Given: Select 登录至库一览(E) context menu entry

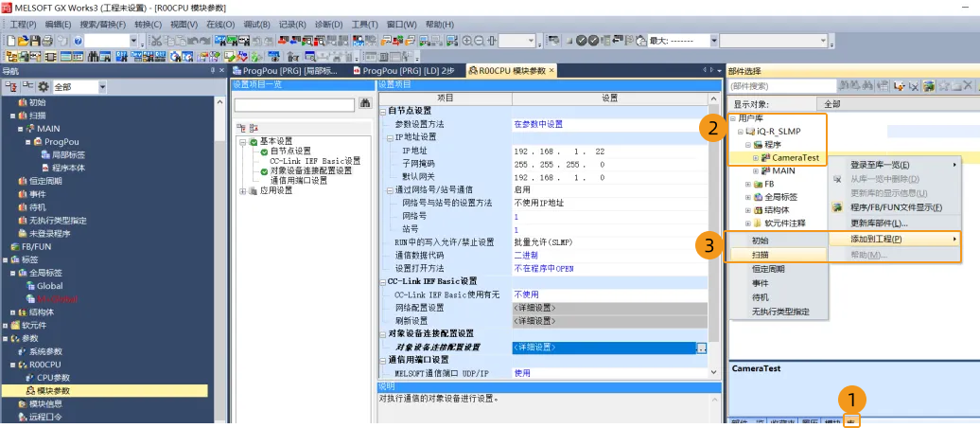Looking at the screenshot, I should pos(894,165).
